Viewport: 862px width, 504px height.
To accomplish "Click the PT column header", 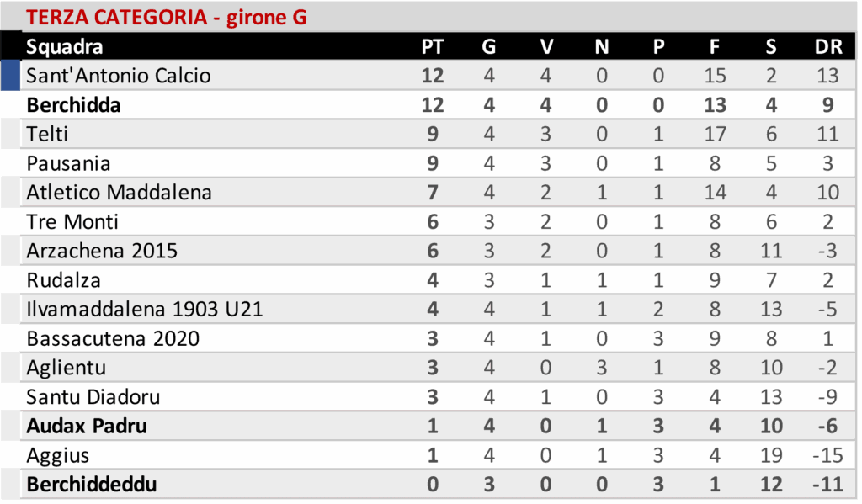I will coord(432,47).
